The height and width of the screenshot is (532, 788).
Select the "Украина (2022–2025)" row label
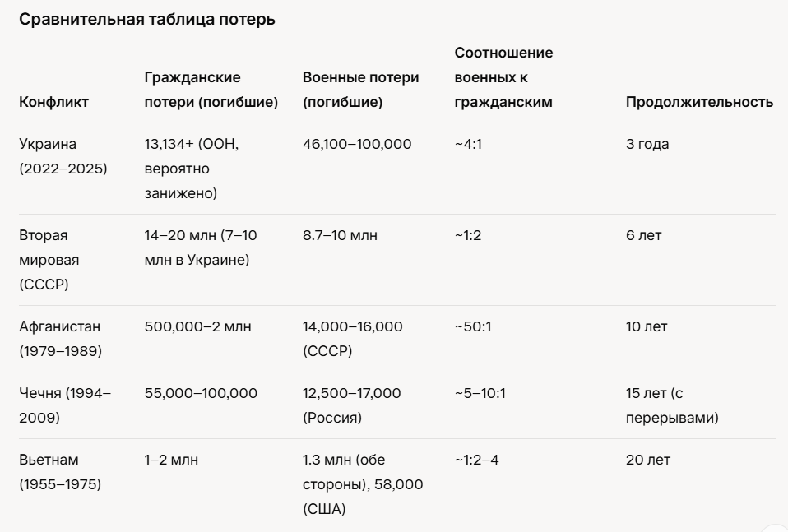click(63, 156)
